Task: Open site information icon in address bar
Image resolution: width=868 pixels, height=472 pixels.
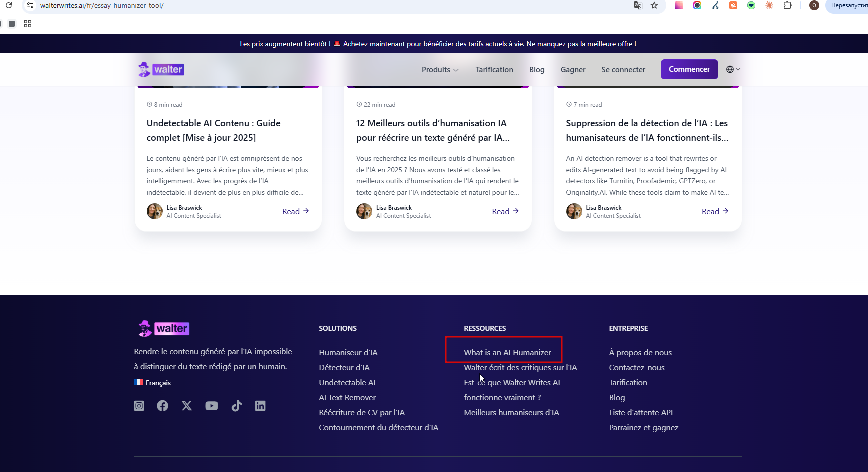Action: pyautogui.click(x=30, y=5)
